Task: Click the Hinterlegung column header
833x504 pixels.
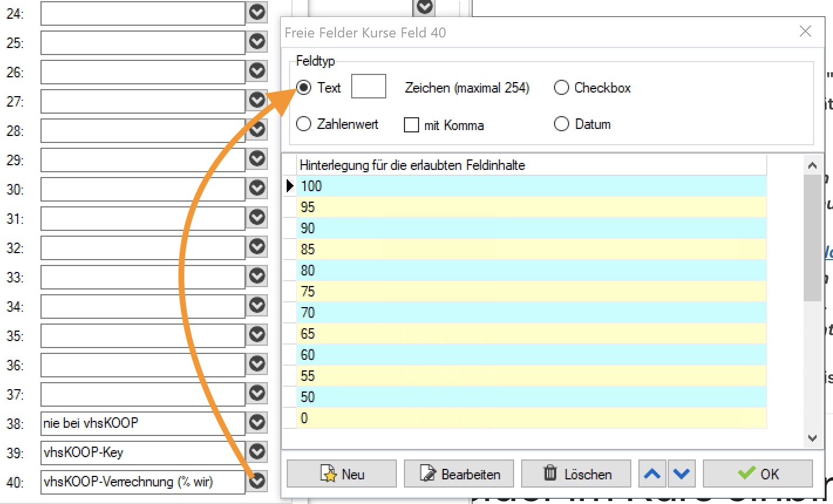Action: [532, 165]
